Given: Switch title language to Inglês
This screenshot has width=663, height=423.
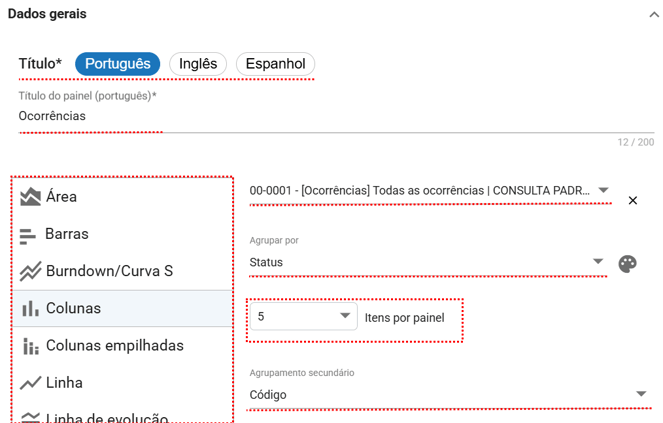Looking at the screenshot, I should coord(198,64).
